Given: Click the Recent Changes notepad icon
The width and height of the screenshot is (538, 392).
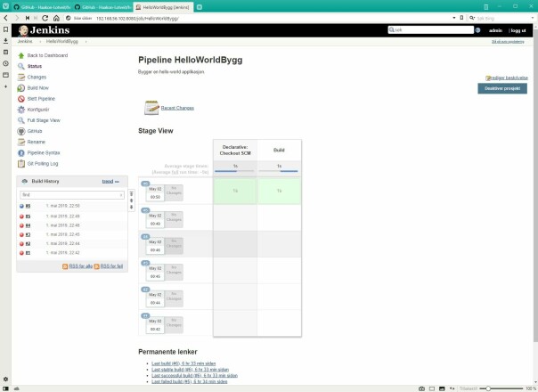Looking at the screenshot, I should [x=151, y=108].
